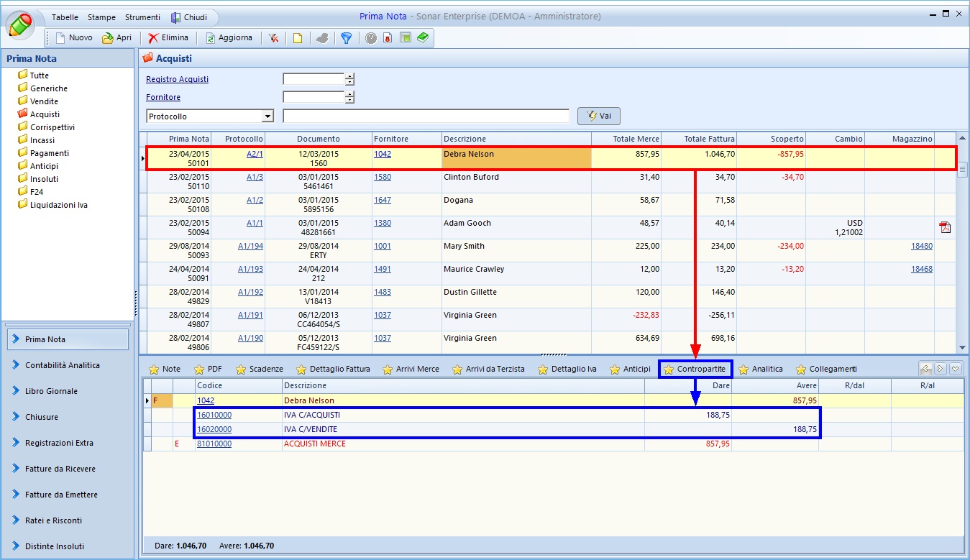
Task: Click the Nuovo (new document) toolbar icon
Action: click(61, 38)
